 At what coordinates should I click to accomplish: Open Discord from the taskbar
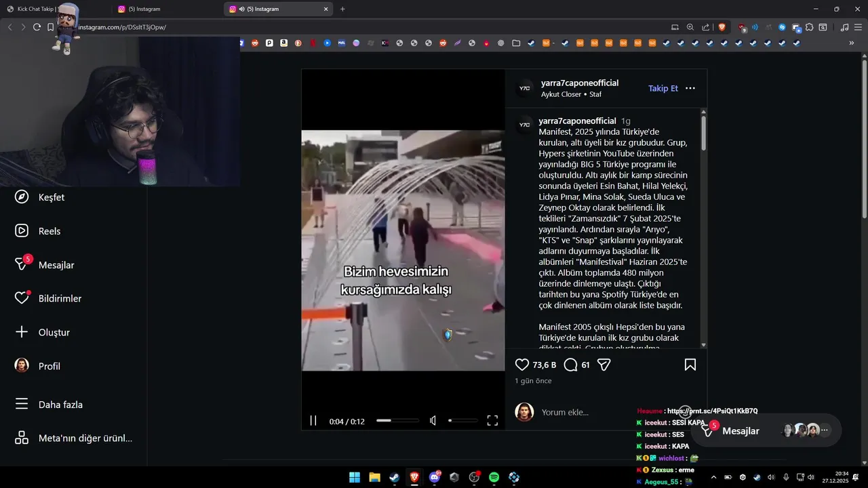coord(434,477)
